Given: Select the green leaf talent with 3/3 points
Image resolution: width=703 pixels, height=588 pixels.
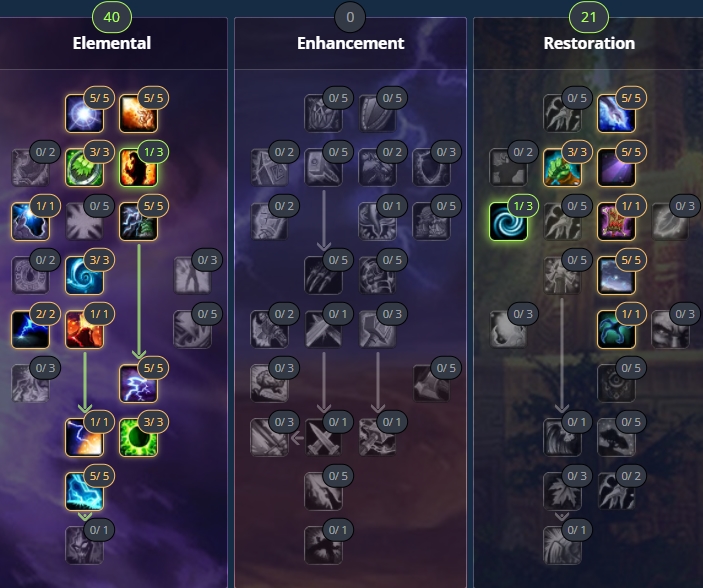Looking at the screenshot, I should [84, 167].
